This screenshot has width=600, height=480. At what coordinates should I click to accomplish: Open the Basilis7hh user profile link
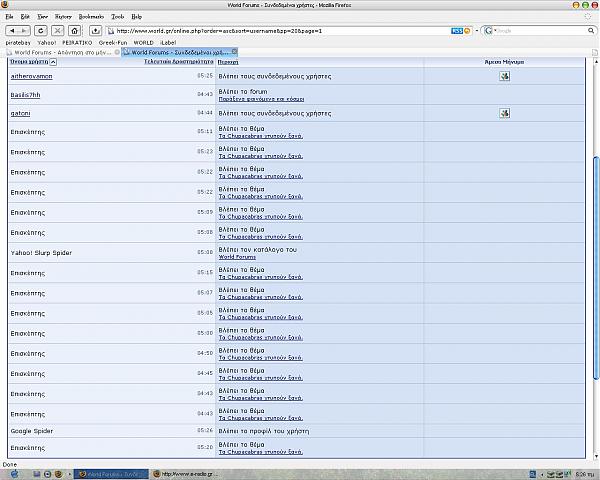tap(26, 95)
